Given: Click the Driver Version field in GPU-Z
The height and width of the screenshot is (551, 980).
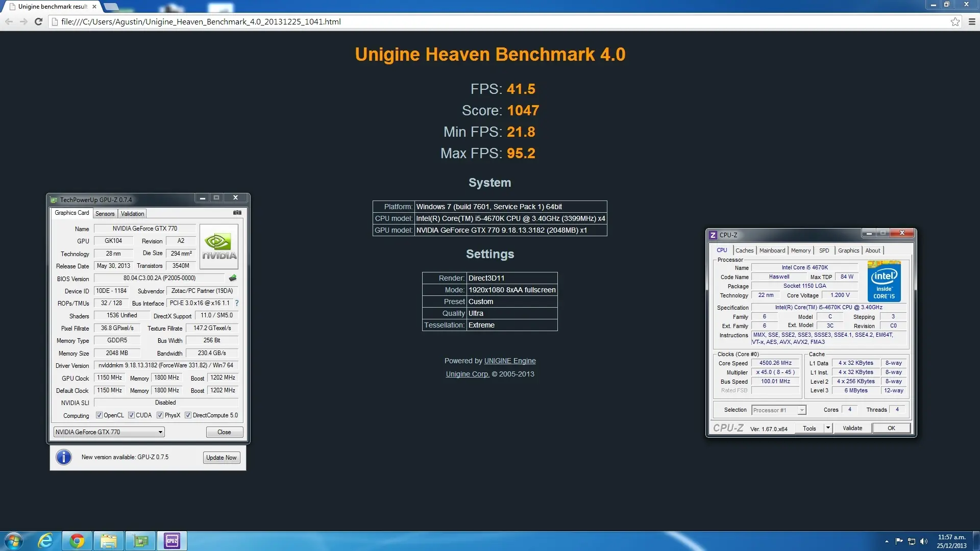Looking at the screenshot, I should click(x=166, y=365).
